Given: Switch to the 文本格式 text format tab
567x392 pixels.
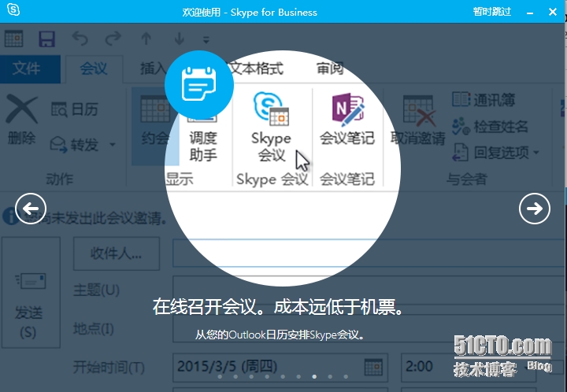Looking at the screenshot, I should tap(256, 68).
